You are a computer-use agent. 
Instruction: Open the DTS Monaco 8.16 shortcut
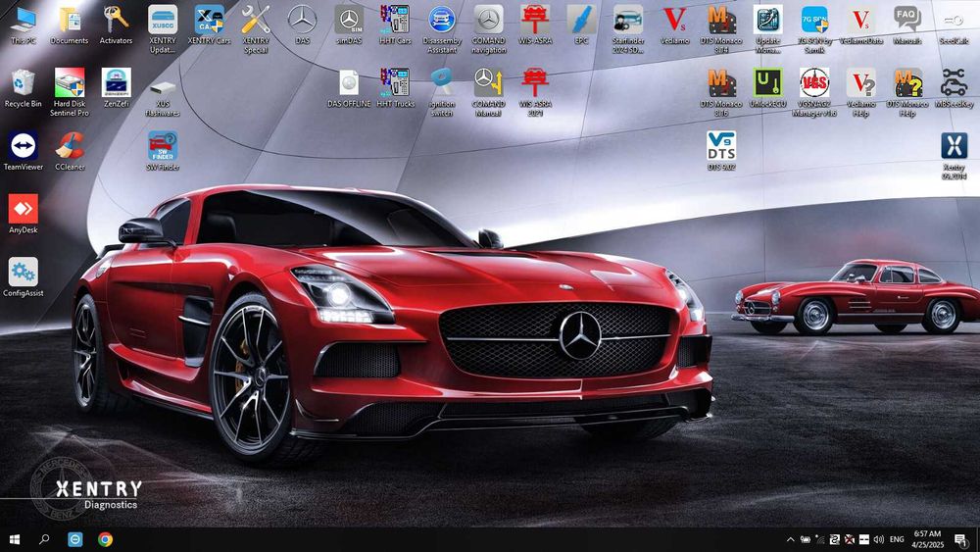pos(721,92)
